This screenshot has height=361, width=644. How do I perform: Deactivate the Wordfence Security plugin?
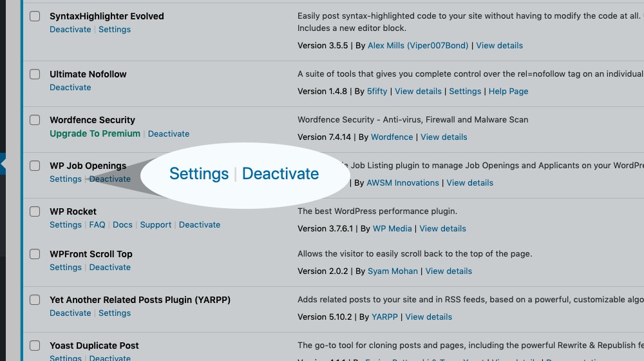click(169, 133)
